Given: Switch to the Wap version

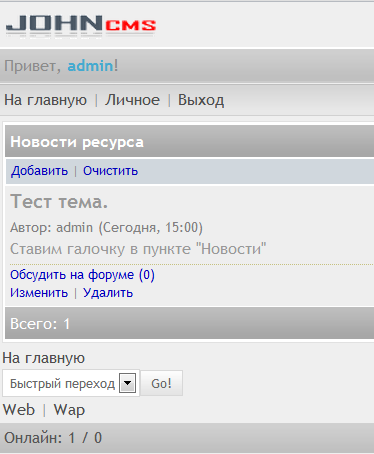Looking at the screenshot, I should (69, 410).
